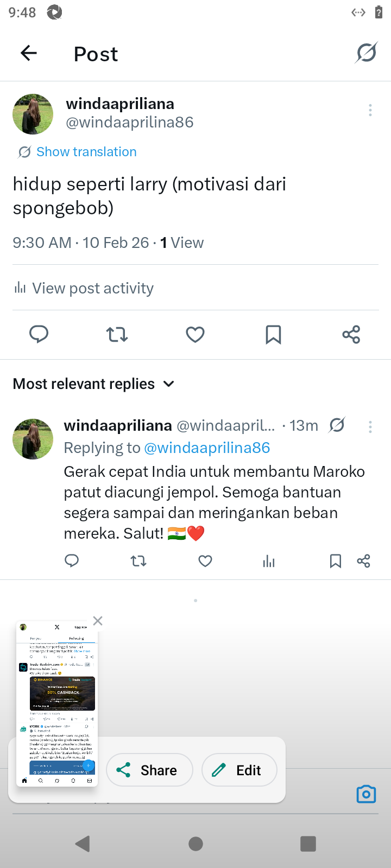This screenshot has width=391, height=868.
Task: Open the reply's three-dot menu
Action: 370,427
